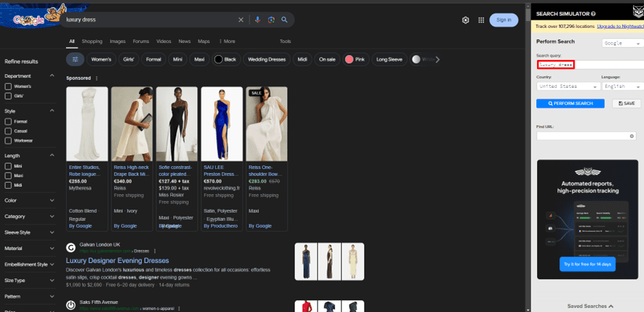644x312 pixels.
Task: Tick the Girls' department checkbox
Action: (7, 96)
